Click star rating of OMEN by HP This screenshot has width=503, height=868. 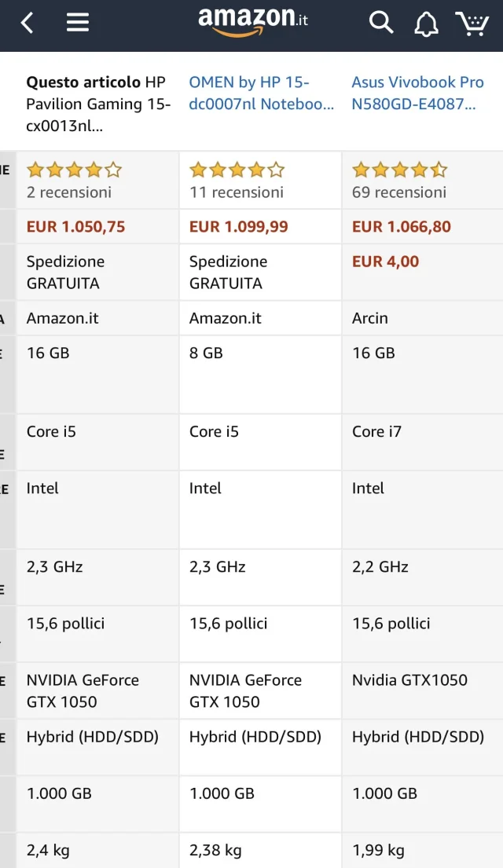pyautogui.click(x=237, y=170)
